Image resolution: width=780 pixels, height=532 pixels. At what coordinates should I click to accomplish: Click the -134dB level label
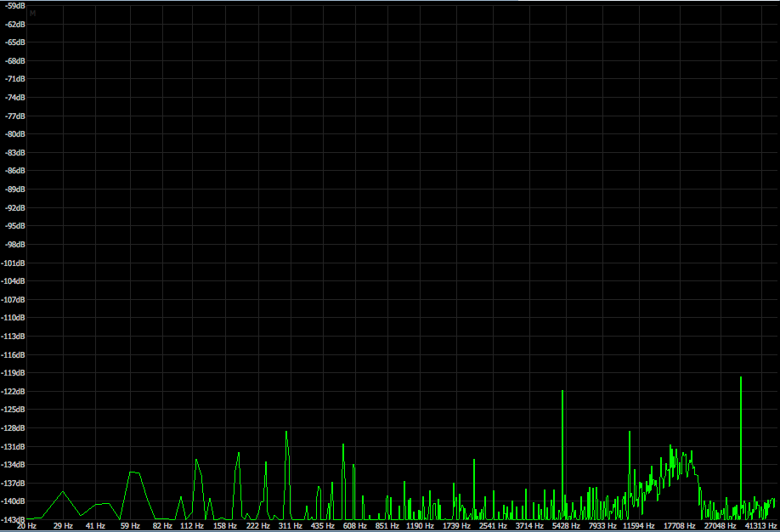[x=14, y=464]
